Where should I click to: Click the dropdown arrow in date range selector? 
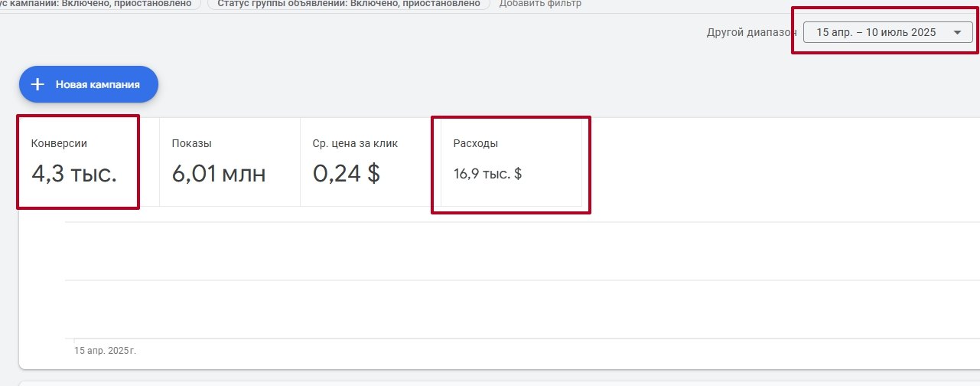click(x=957, y=32)
